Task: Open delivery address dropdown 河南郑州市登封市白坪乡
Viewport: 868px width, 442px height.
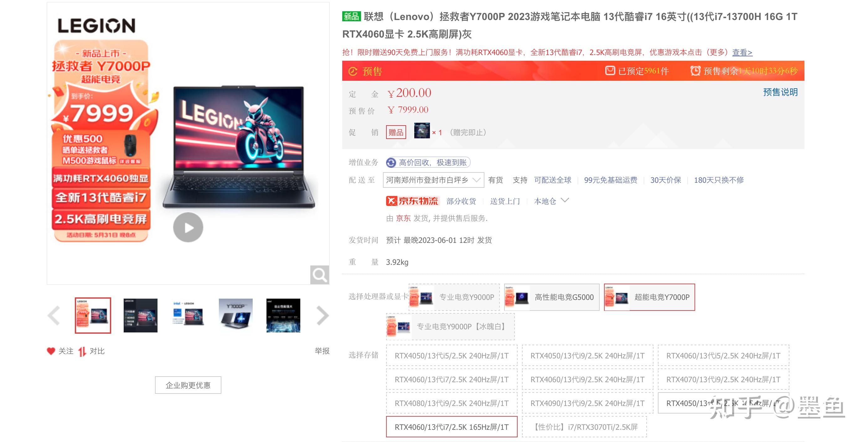Action: pos(433,180)
